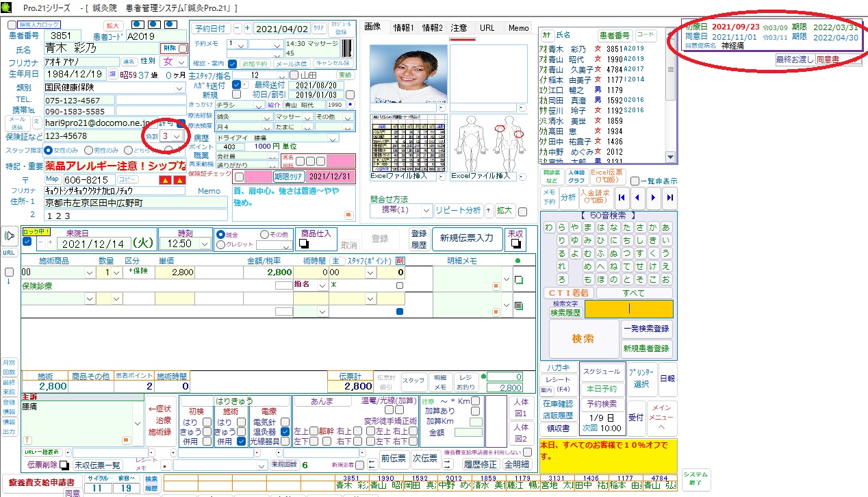
Task: Click the 新規伝票入力 button
Action: pyautogui.click(x=467, y=238)
